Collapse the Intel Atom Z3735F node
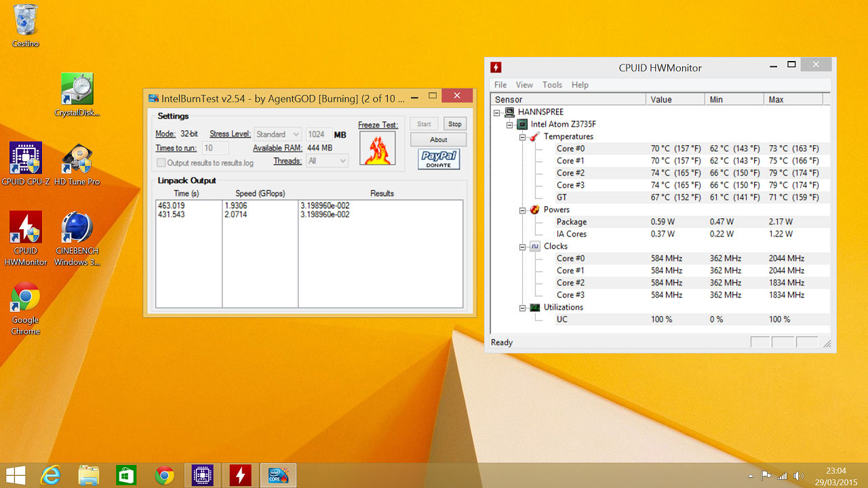The width and height of the screenshot is (868, 488). (x=510, y=125)
